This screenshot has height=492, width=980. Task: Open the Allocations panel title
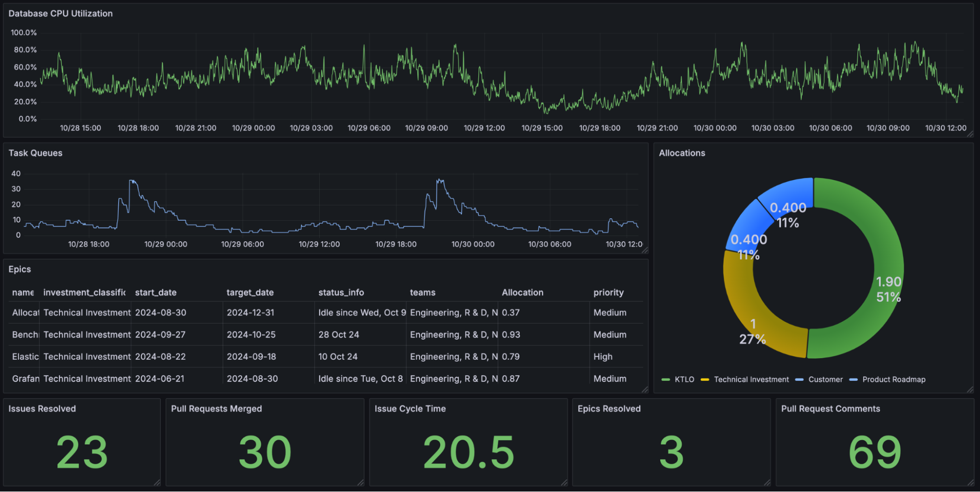682,153
